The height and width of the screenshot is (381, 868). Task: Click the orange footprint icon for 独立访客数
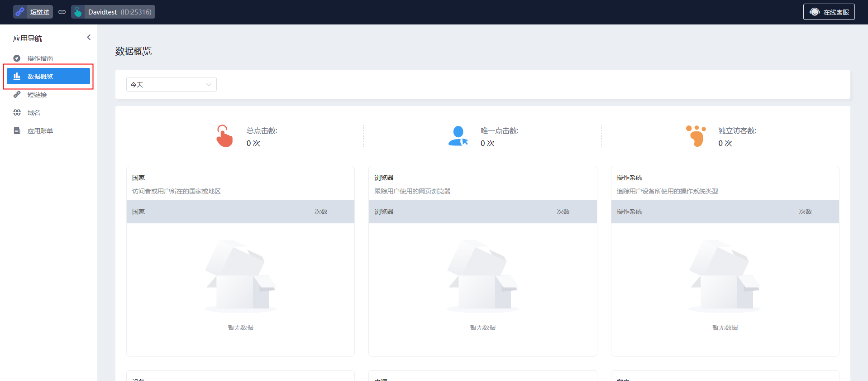click(x=696, y=136)
